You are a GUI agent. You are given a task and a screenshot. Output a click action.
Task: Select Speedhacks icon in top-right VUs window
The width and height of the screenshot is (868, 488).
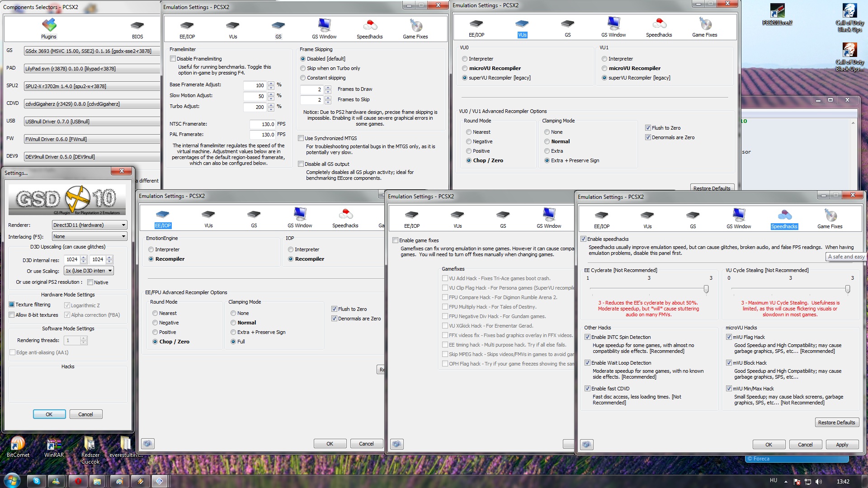click(x=659, y=27)
